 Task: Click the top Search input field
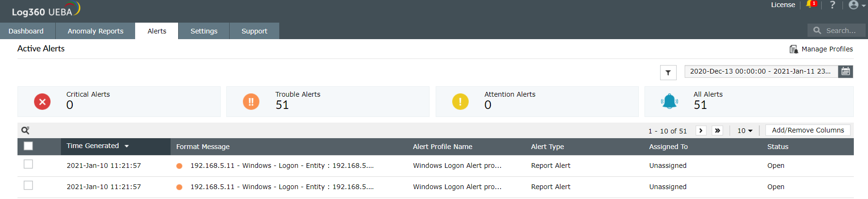click(841, 31)
